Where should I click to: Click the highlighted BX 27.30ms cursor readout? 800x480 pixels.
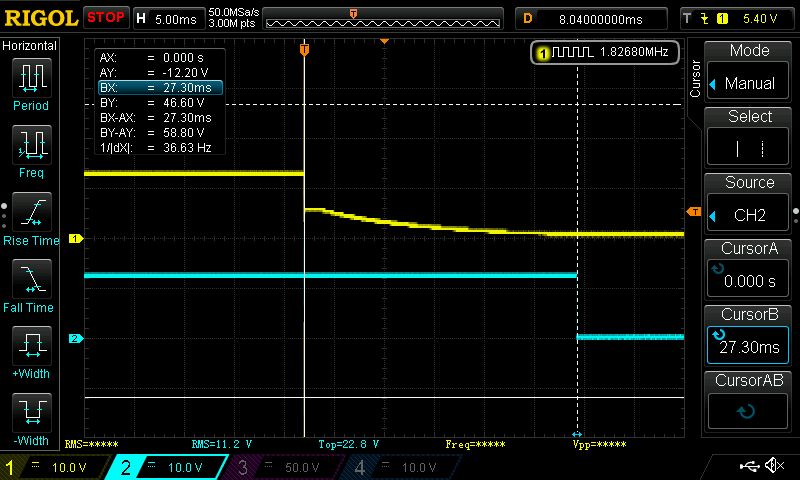click(161, 88)
